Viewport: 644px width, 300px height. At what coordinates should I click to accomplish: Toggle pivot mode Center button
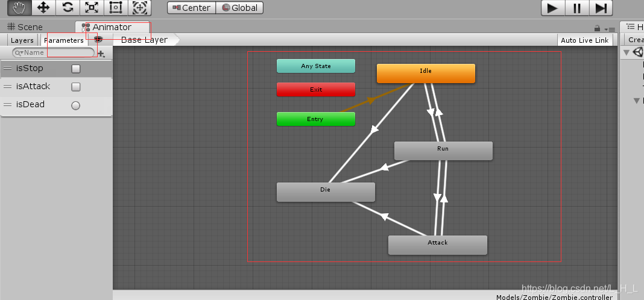click(x=191, y=8)
